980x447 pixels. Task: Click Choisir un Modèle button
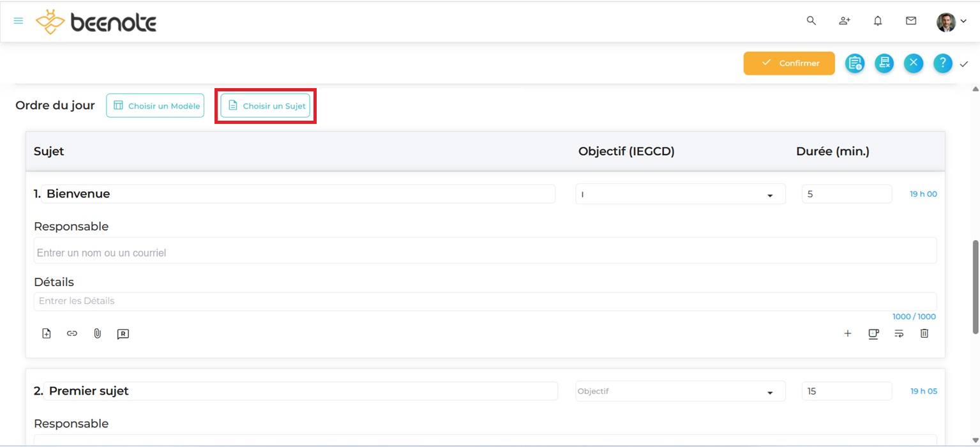pyautogui.click(x=155, y=106)
